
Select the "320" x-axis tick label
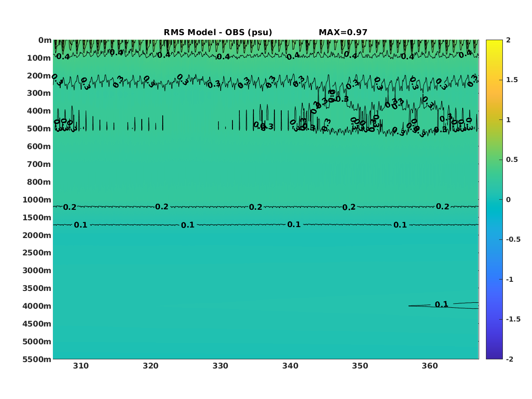(150, 366)
